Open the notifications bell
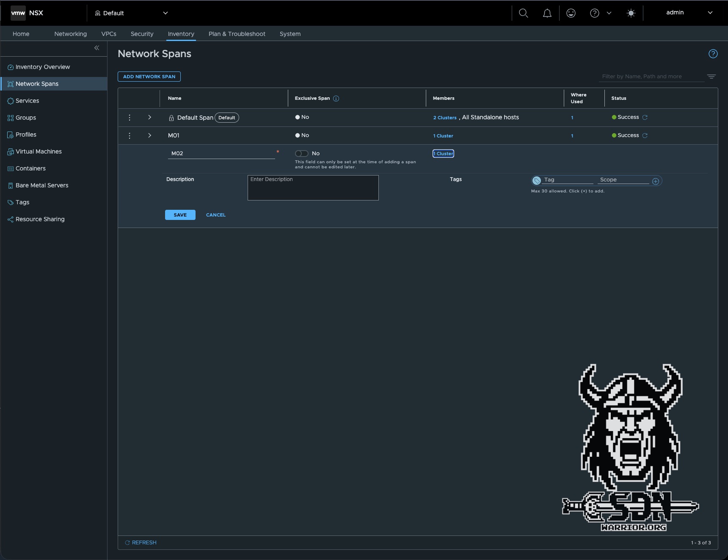 click(x=547, y=13)
